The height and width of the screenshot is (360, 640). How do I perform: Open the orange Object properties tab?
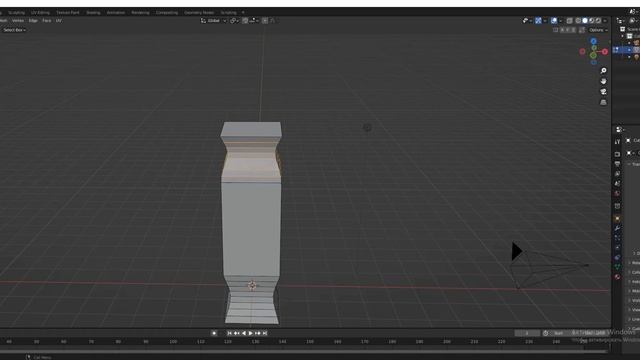[617, 219]
